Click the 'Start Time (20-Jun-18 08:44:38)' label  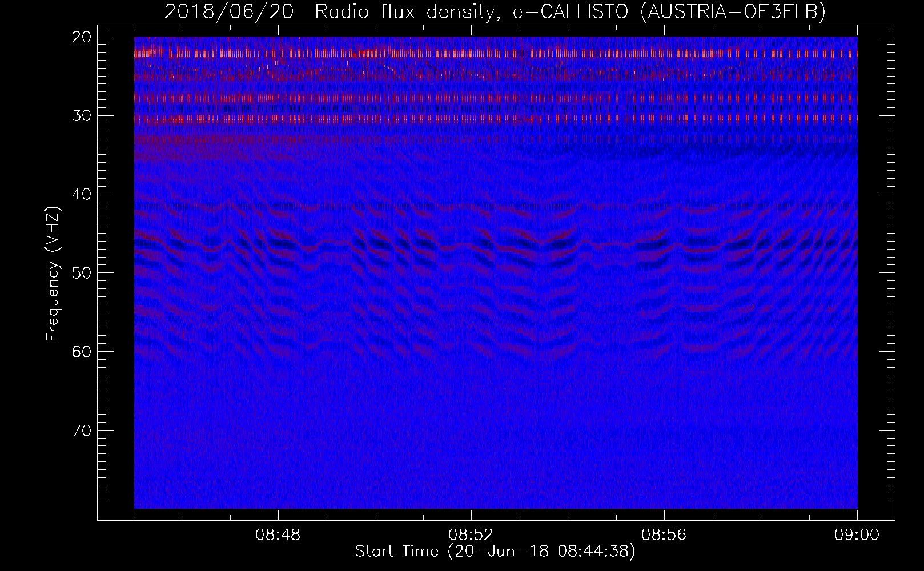point(495,552)
